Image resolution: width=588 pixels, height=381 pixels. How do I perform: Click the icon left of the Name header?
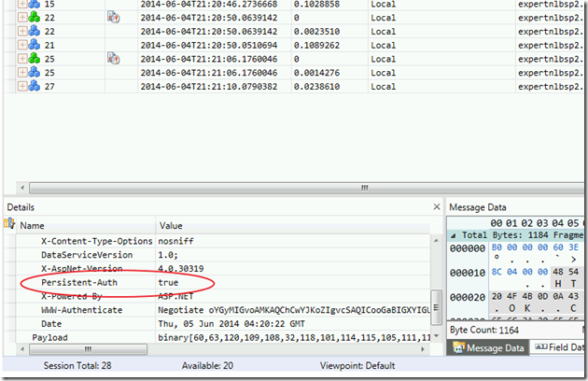tap(9, 224)
